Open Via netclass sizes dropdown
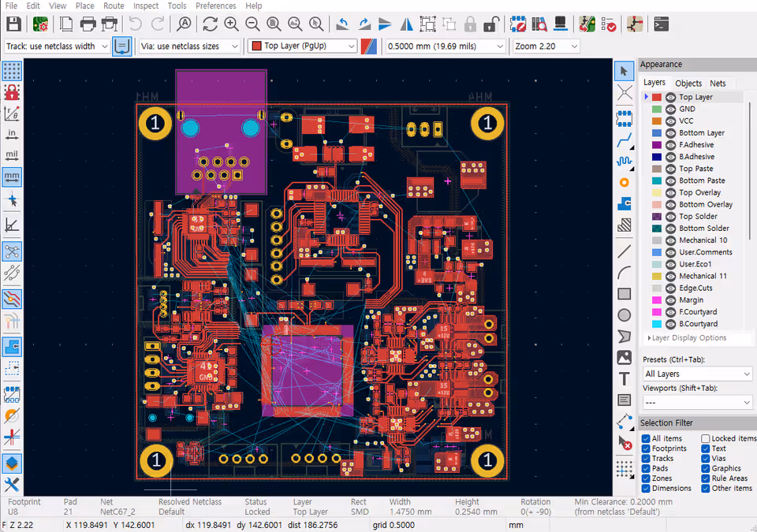The height and width of the screenshot is (532, 757). 189,47
